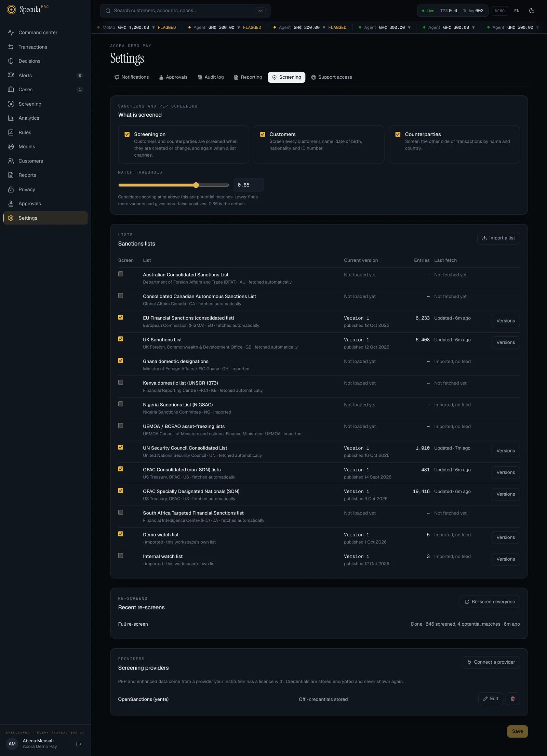
Task: Switch to the Approvals settings tab
Action: (x=173, y=77)
